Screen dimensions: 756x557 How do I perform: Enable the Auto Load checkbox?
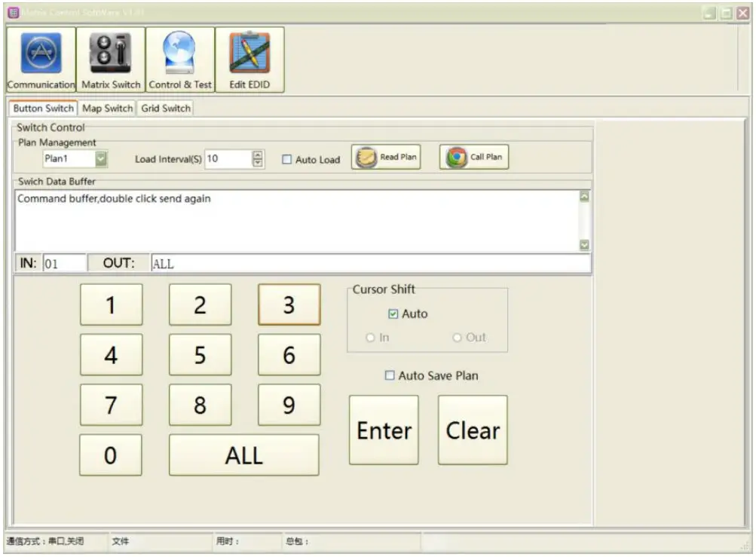pyautogui.click(x=287, y=159)
